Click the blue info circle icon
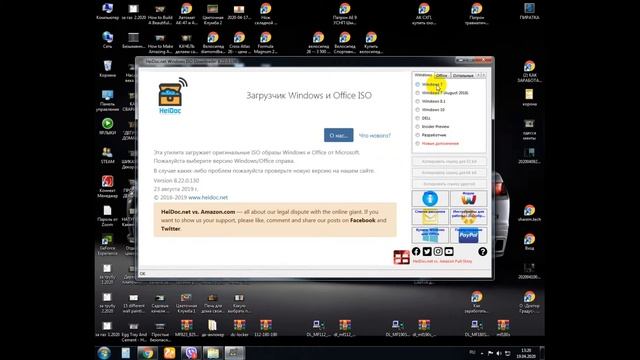 coord(430,198)
